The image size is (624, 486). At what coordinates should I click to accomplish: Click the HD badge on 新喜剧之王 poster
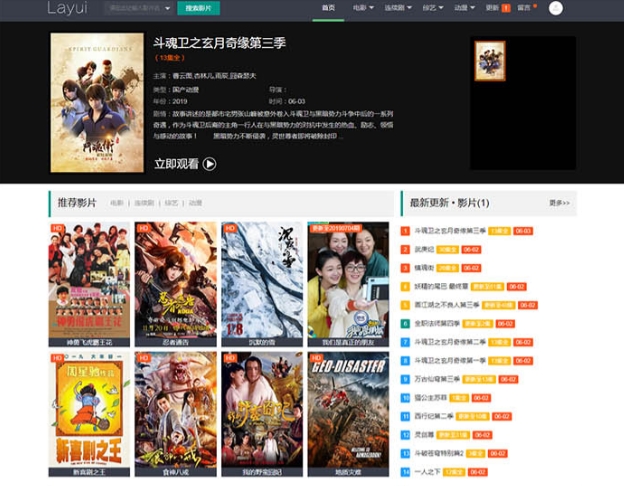point(57,358)
